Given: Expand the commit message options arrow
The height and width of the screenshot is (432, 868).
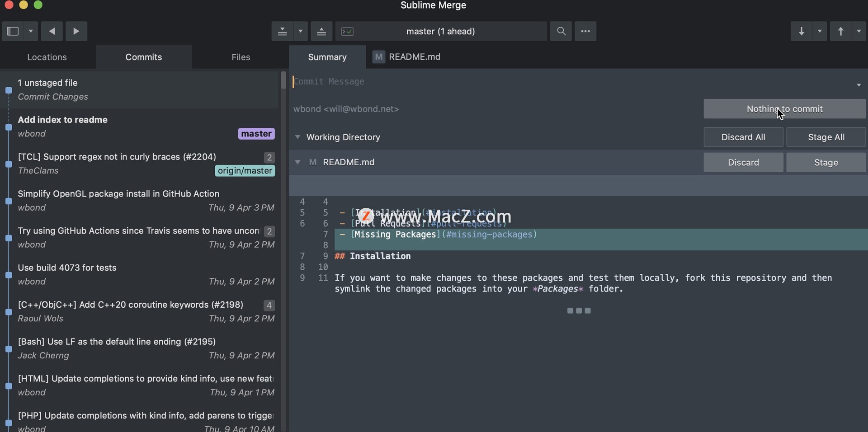Looking at the screenshot, I should tap(859, 85).
